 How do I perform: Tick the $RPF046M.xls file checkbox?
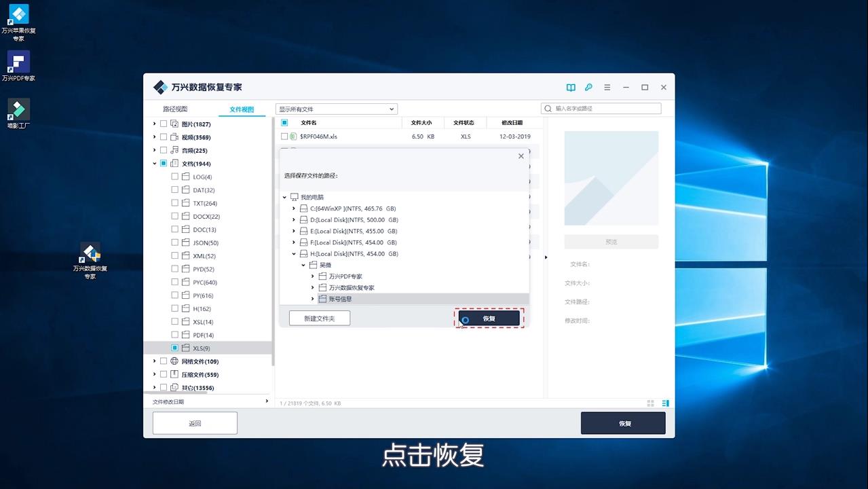[x=284, y=137]
